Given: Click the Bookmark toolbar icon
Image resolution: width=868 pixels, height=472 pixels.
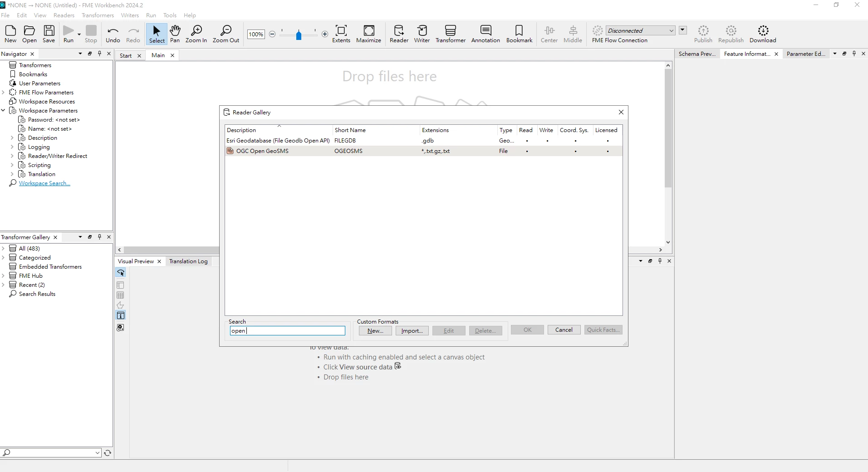Looking at the screenshot, I should (519, 34).
